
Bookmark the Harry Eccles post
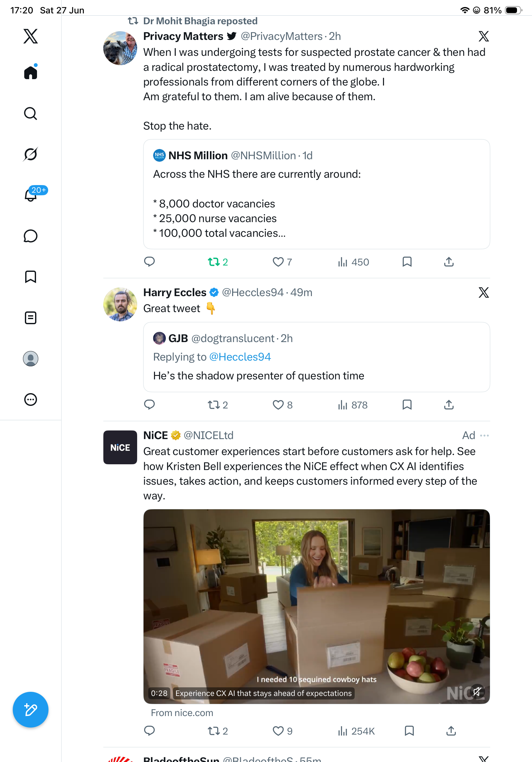407,405
